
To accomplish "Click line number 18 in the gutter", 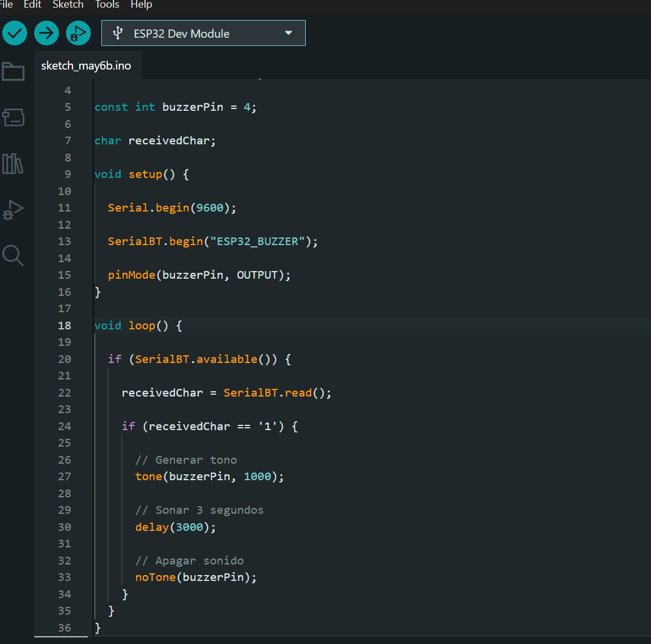I will (65, 325).
